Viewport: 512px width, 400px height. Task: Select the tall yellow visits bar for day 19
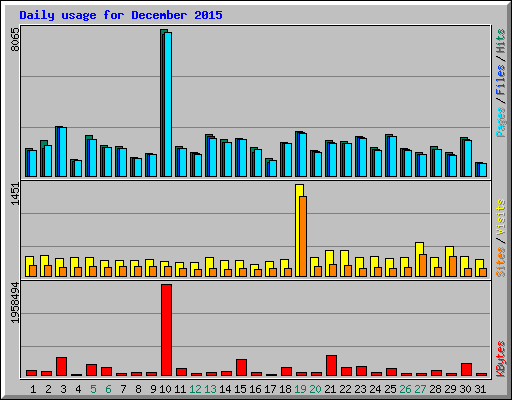pyautogui.click(x=299, y=230)
